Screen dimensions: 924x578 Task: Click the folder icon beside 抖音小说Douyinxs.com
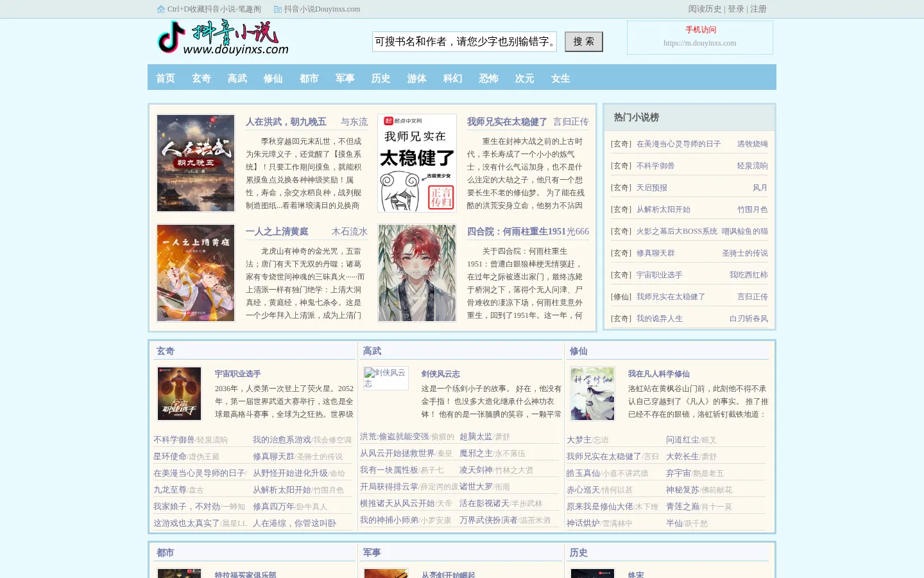(278, 9)
